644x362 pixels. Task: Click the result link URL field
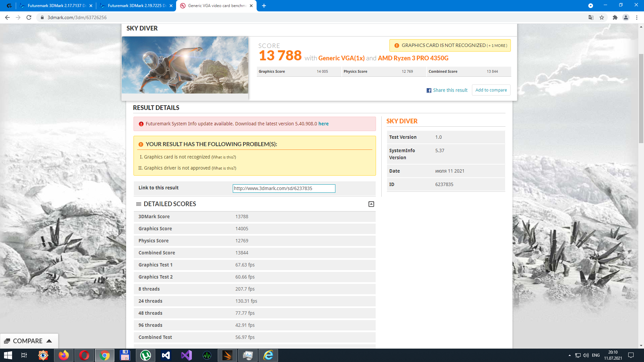pos(284,188)
